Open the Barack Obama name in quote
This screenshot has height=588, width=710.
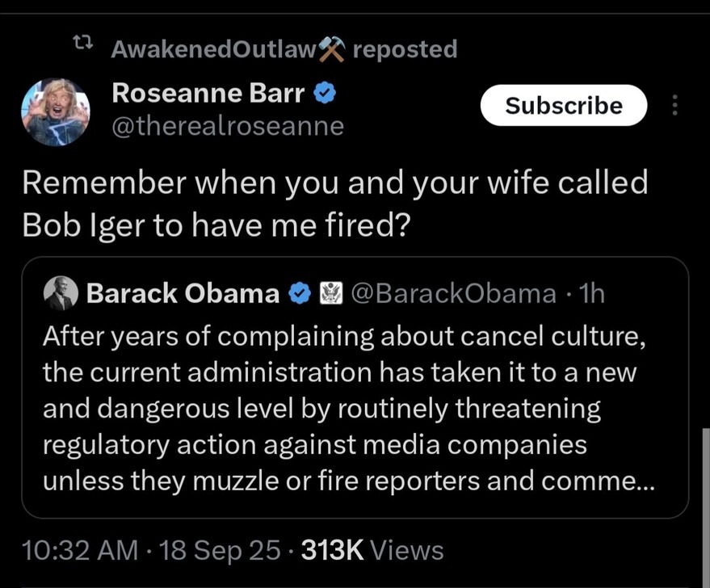[x=183, y=293]
